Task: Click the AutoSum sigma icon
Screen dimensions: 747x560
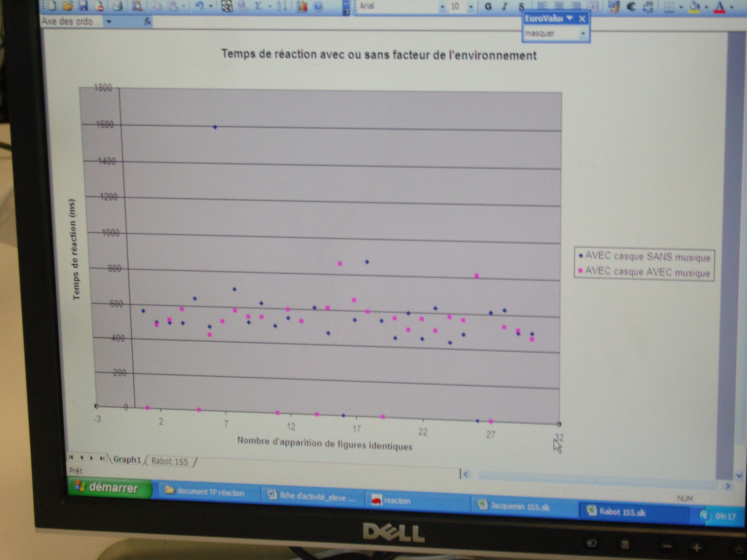Action: click(x=258, y=6)
